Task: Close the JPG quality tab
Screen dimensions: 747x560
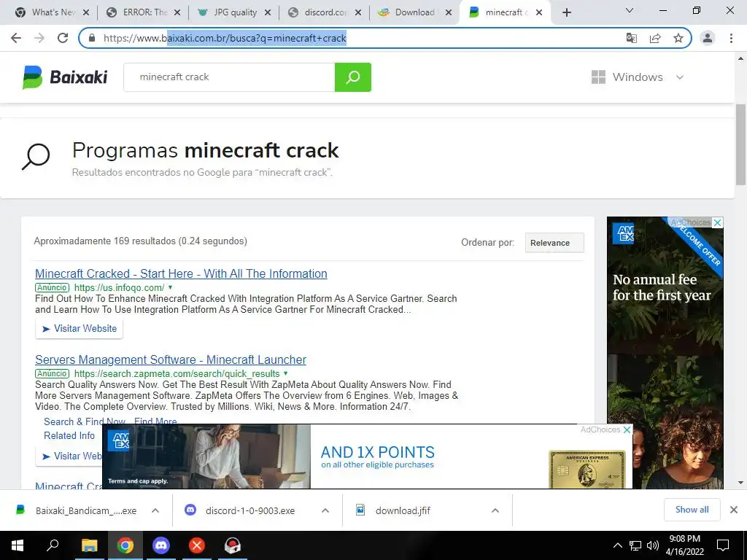Action: point(268,13)
